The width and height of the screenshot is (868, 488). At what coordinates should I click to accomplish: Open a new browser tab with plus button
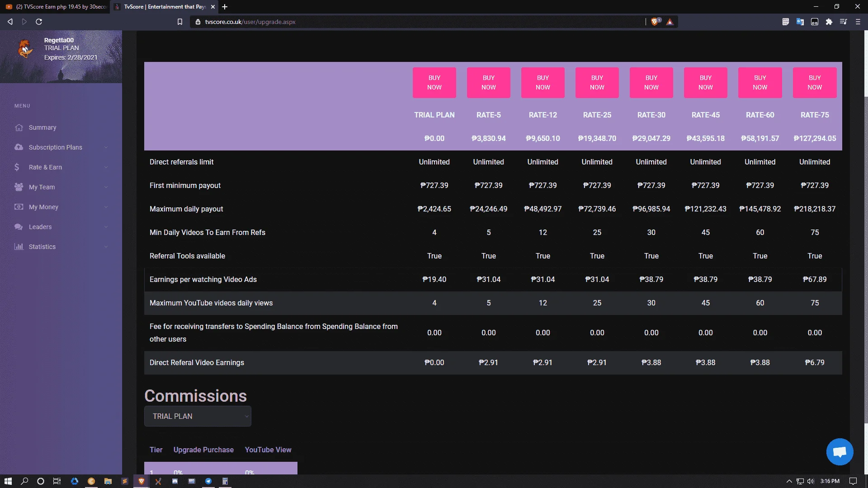point(225,7)
